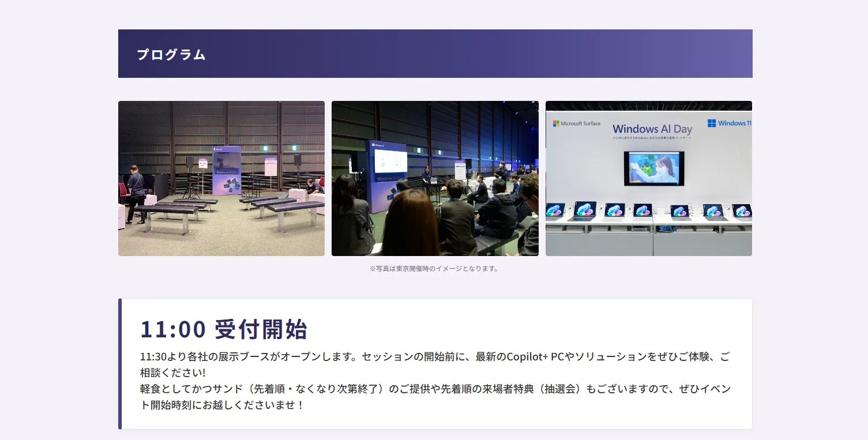
Task: Open the empty benches venue photo
Action: pos(221,179)
